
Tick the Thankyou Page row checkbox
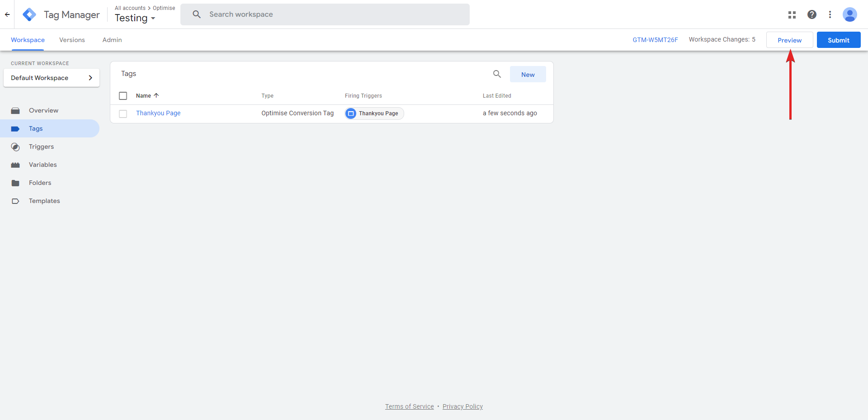coord(123,113)
